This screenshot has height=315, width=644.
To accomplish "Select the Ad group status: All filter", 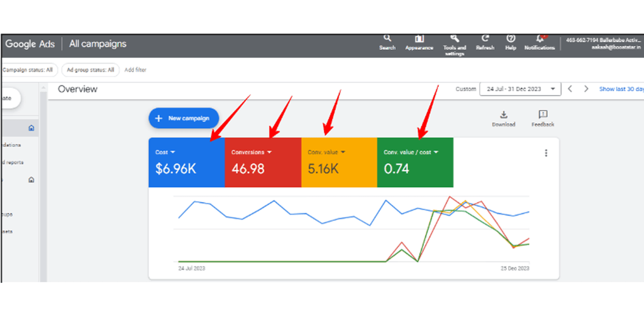I will click(x=91, y=70).
